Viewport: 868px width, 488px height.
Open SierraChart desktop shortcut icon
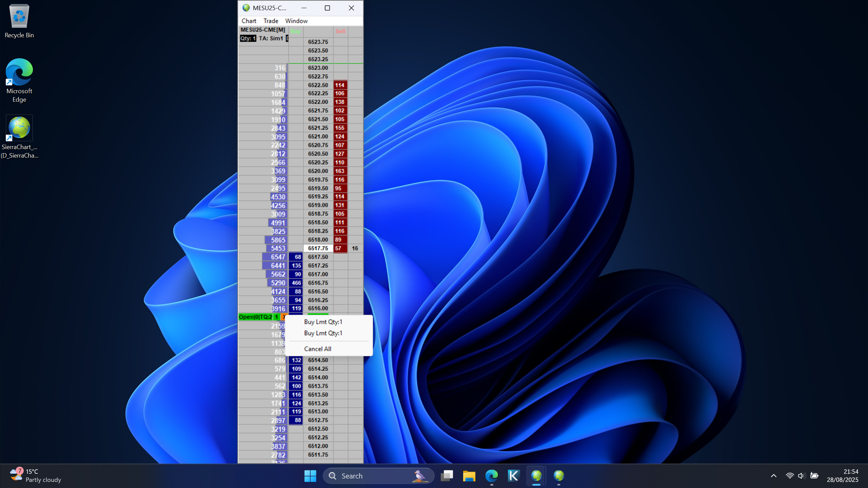[19, 128]
